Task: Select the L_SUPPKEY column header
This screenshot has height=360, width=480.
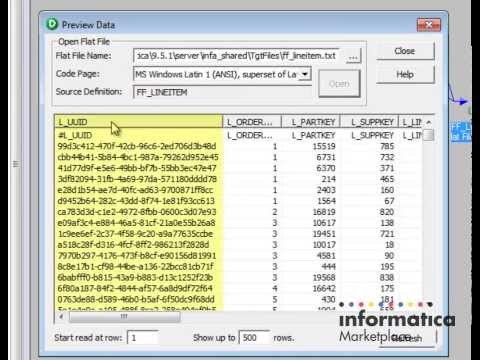Action: [x=369, y=122]
